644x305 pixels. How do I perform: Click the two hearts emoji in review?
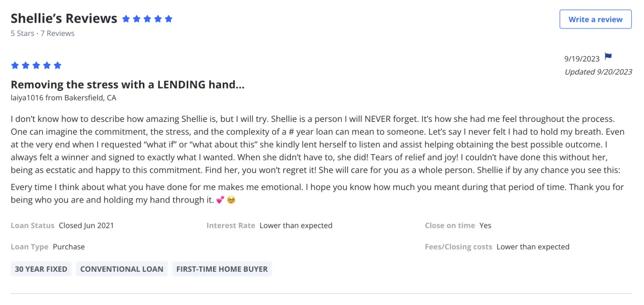221,200
